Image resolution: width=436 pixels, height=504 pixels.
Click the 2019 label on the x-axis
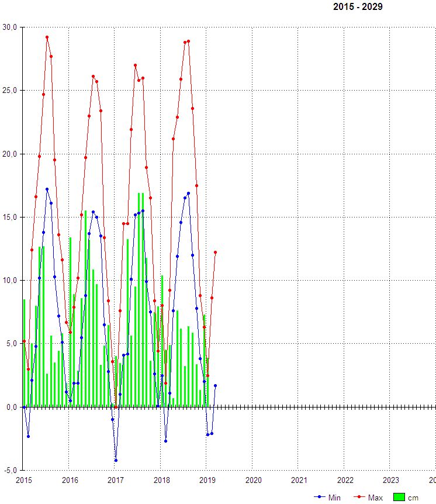(x=207, y=480)
